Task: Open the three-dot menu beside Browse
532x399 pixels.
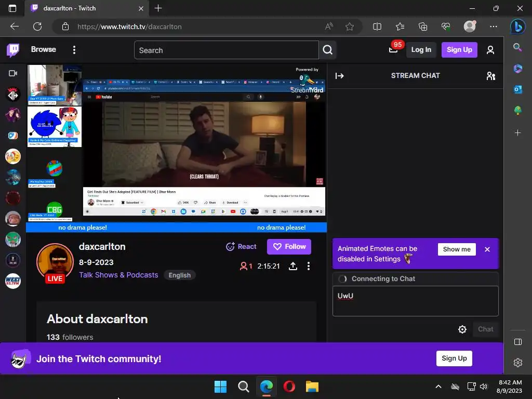Action: (74, 50)
